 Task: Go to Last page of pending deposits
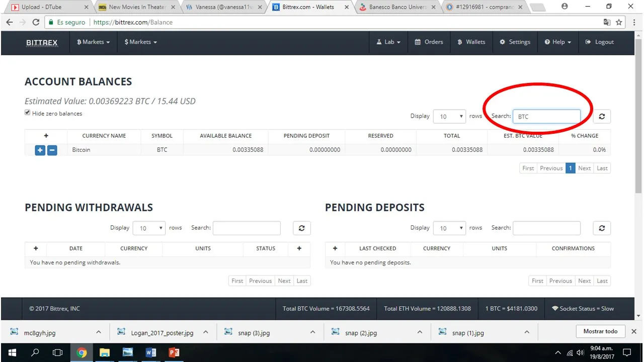pyautogui.click(x=602, y=281)
